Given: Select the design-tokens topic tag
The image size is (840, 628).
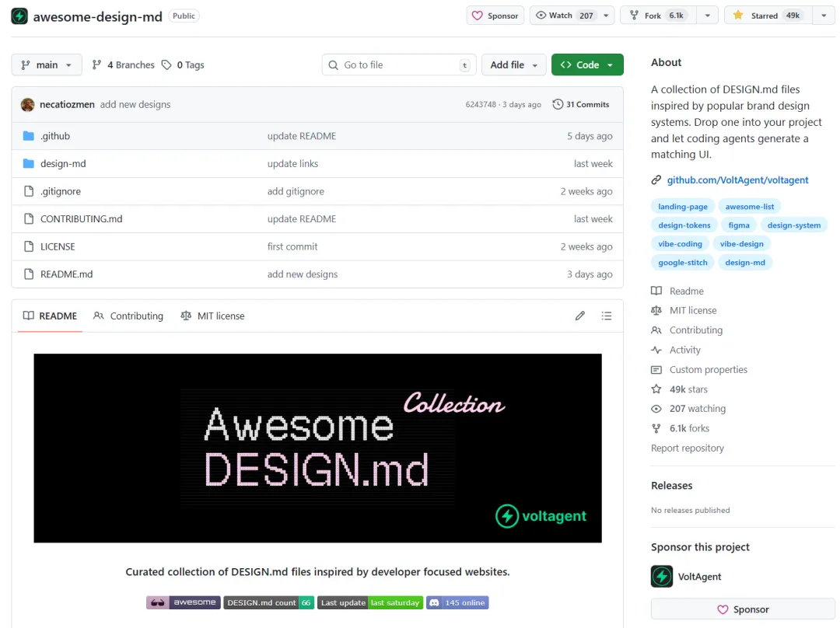Looking at the screenshot, I should [x=684, y=225].
